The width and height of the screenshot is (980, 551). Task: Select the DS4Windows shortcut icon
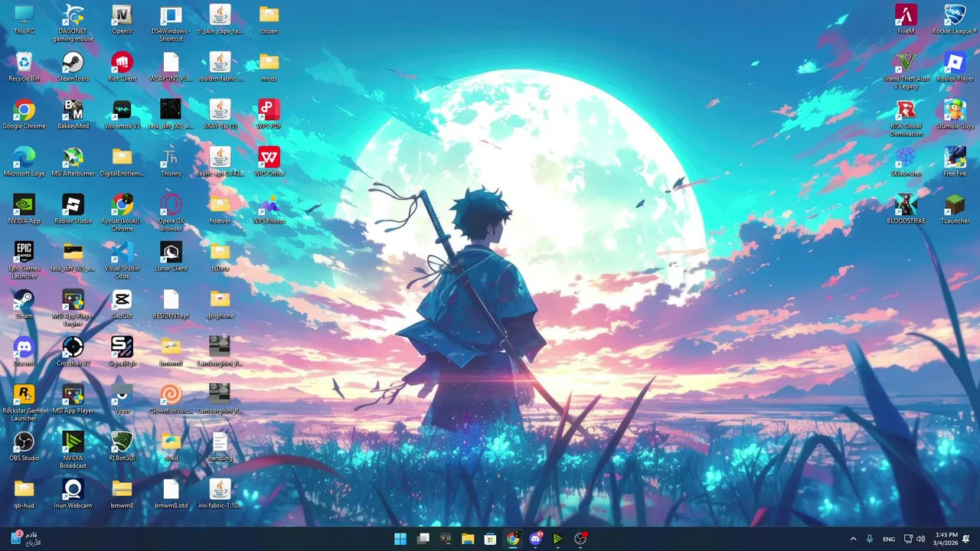click(171, 23)
